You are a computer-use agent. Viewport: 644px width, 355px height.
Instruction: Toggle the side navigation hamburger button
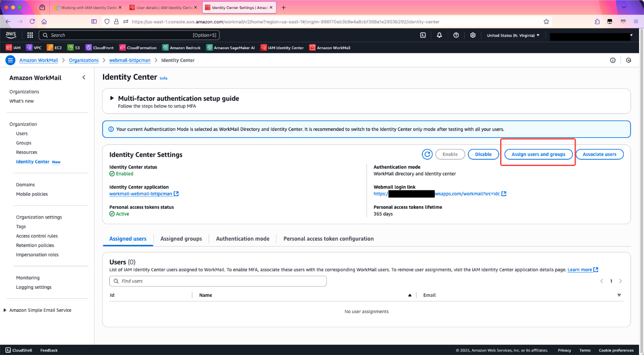tap(10, 60)
